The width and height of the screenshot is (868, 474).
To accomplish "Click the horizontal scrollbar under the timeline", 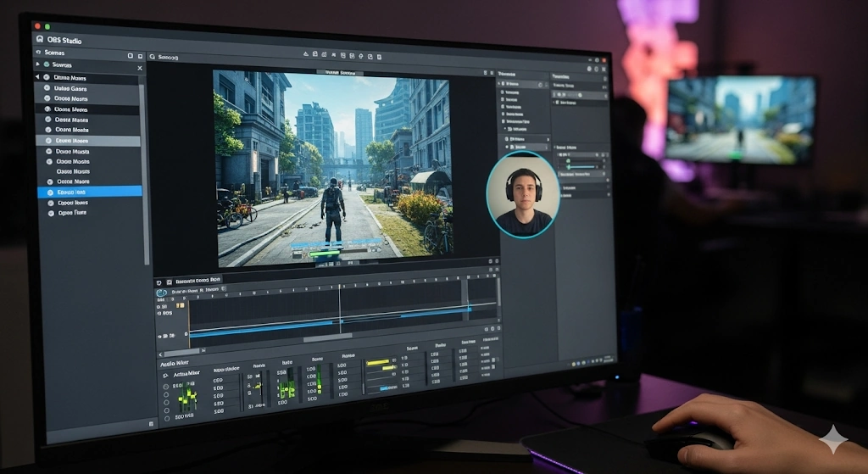I will tap(327, 336).
